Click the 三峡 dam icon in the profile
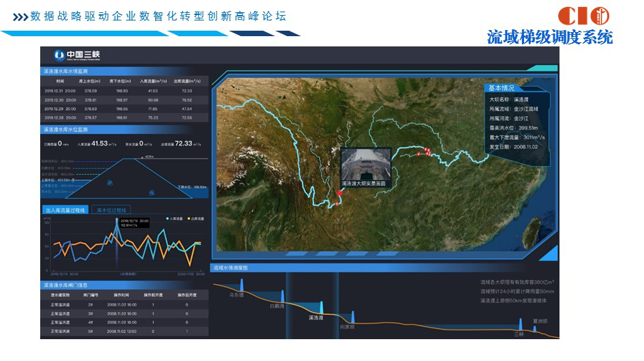The height and width of the screenshot is (361, 644). coord(521,323)
